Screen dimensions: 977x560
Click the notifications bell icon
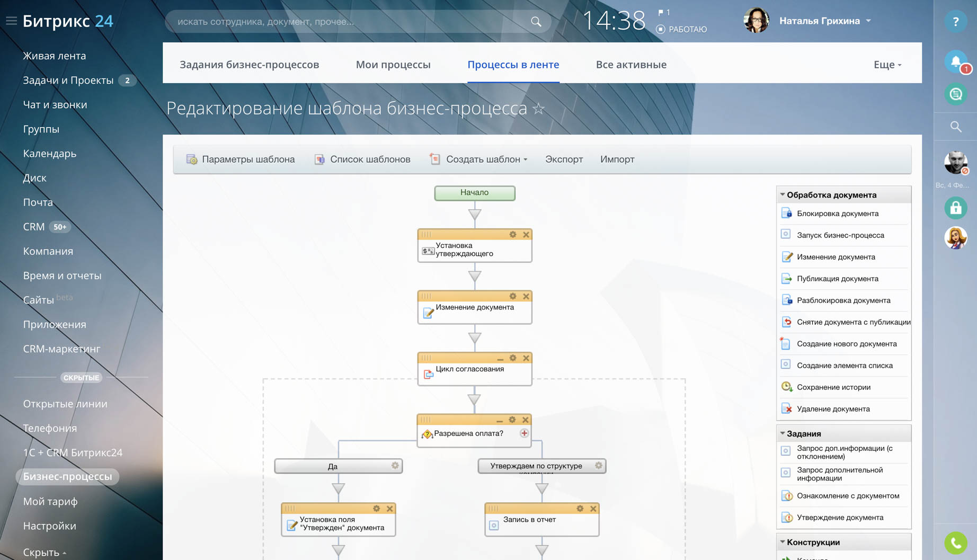(955, 62)
